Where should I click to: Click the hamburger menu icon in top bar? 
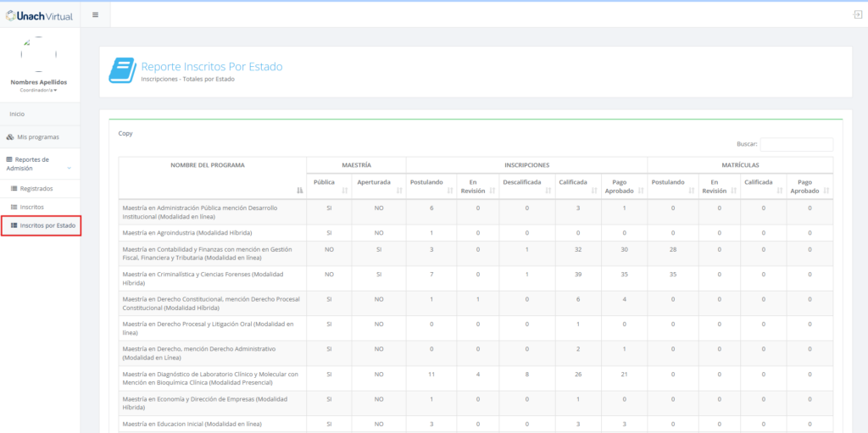pos(95,15)
